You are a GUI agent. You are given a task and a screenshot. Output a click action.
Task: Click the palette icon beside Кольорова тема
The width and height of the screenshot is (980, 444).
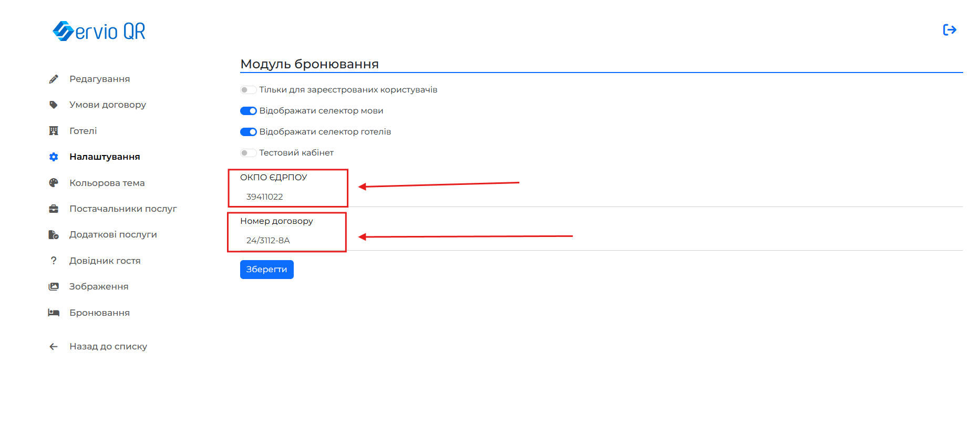coord(54,183)
